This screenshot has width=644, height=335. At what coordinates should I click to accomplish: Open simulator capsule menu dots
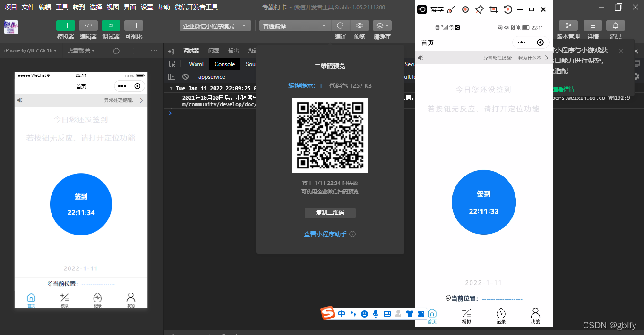tap(122, 86)
